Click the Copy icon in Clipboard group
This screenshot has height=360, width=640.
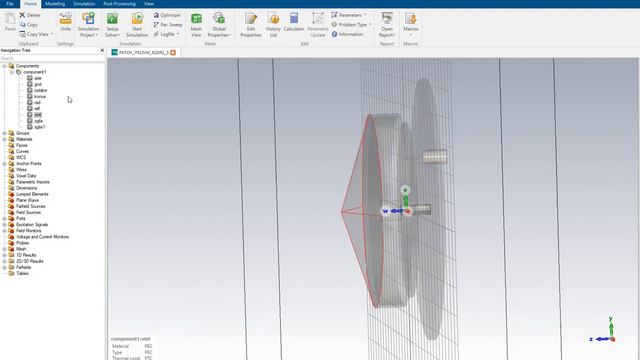tap(22, 24)
